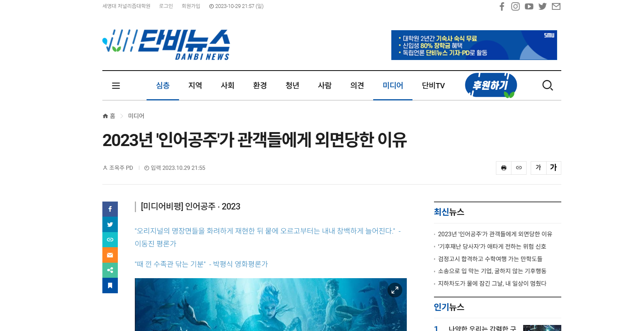Select the 심층 menu tab

click(163, 86)
